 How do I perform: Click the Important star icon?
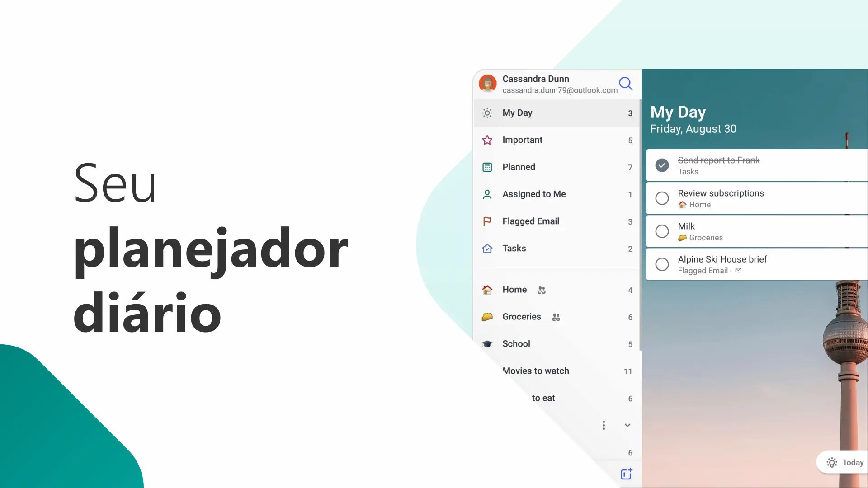tap(487, 140)
